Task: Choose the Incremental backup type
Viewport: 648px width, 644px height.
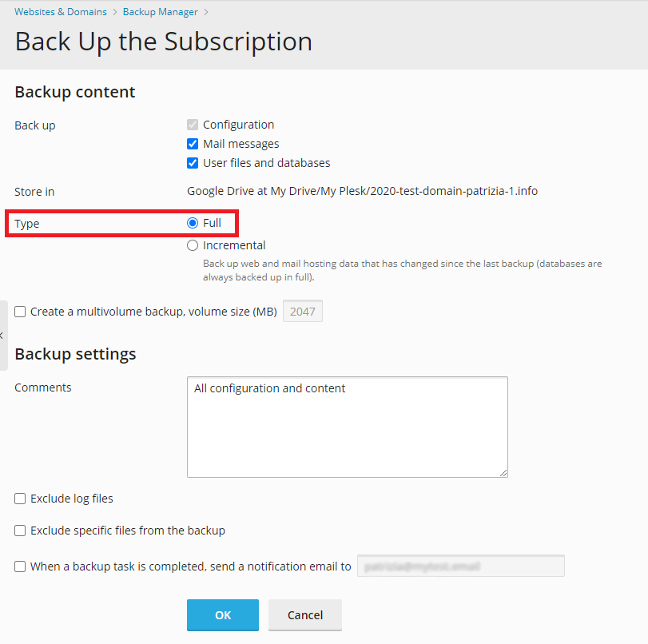Action: [193, 245]
